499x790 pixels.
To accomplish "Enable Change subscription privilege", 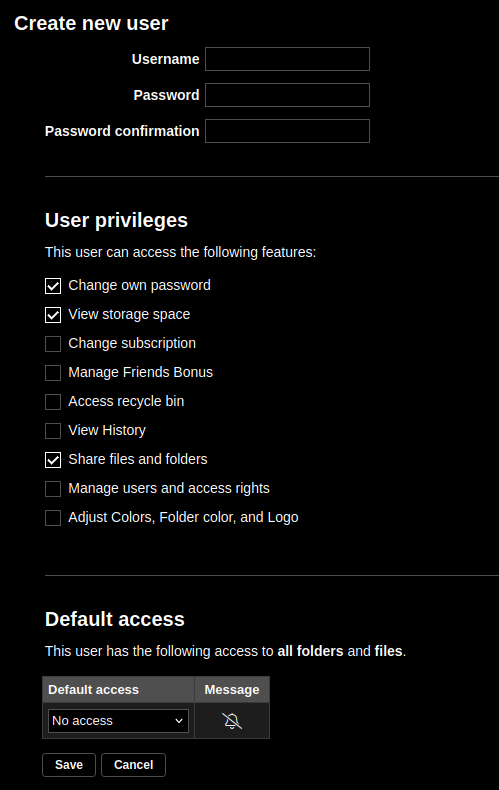I will pos(53,344).
